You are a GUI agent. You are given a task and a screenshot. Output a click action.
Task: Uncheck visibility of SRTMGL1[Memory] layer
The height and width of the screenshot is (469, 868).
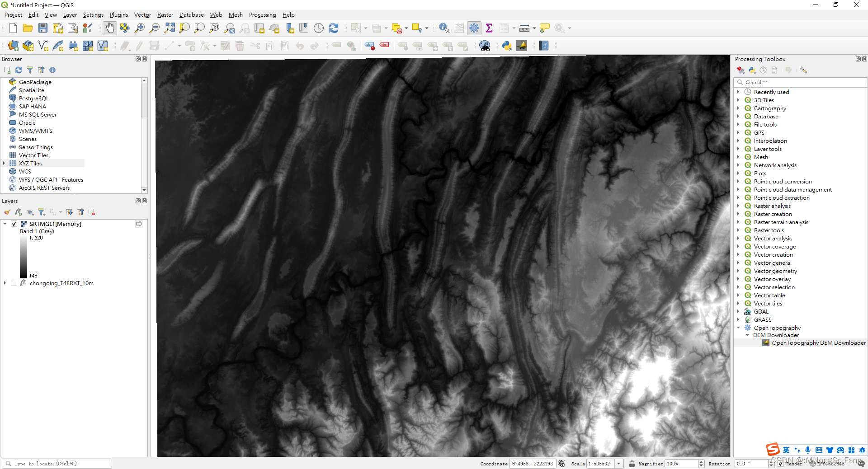point(14,223)
